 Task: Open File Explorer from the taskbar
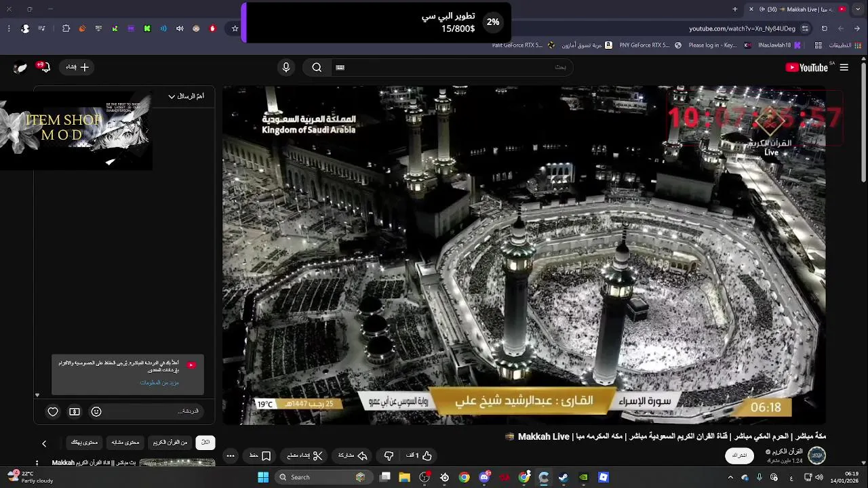pyautogui.click(x=405, y=477)
